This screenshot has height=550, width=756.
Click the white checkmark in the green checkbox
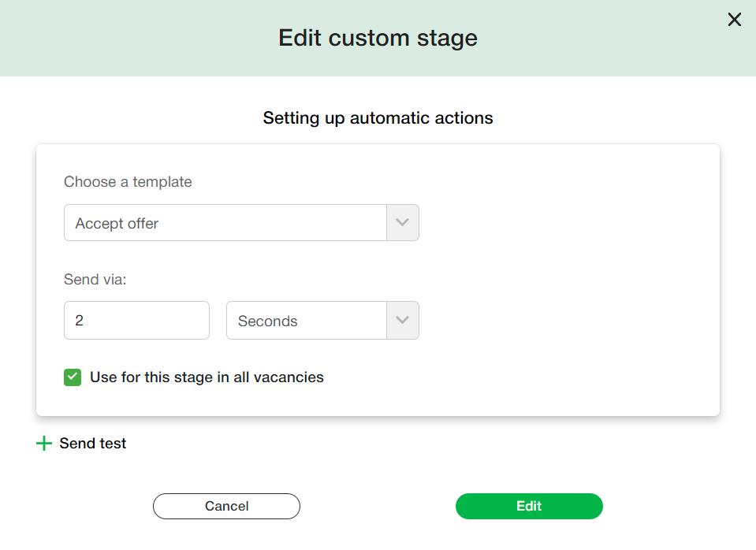pos(73,377)
